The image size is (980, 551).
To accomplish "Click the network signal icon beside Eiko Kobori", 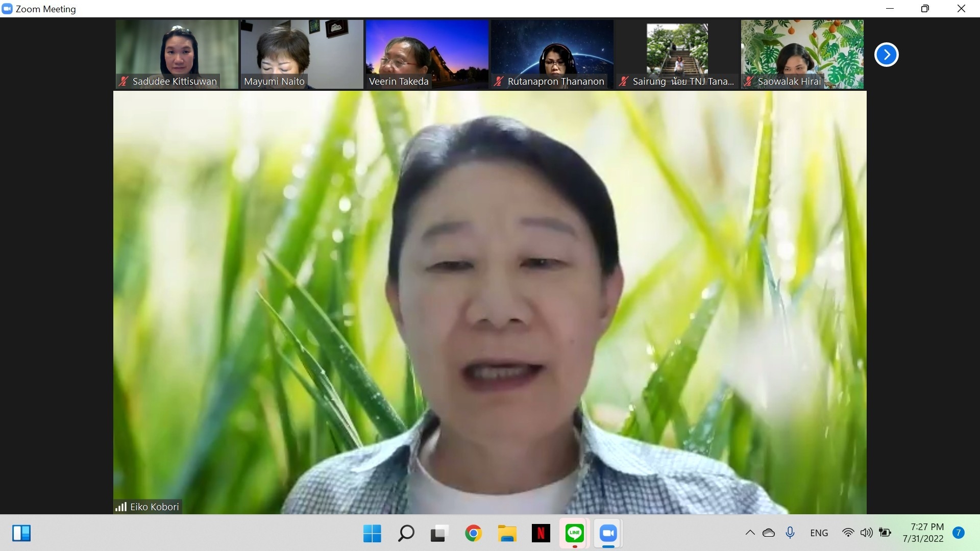I will click(x=121, y=507).
